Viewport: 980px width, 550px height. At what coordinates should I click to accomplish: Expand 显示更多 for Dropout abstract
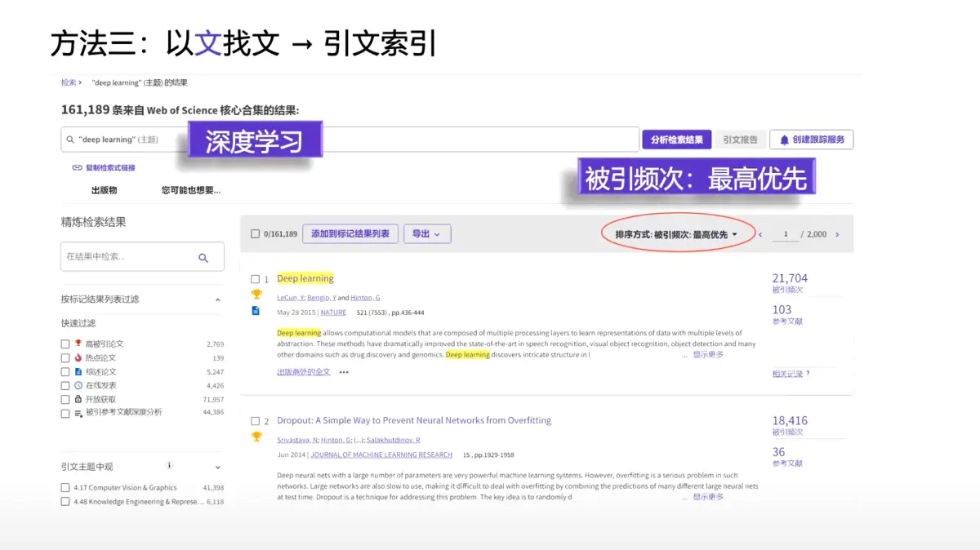coord(708,497)
